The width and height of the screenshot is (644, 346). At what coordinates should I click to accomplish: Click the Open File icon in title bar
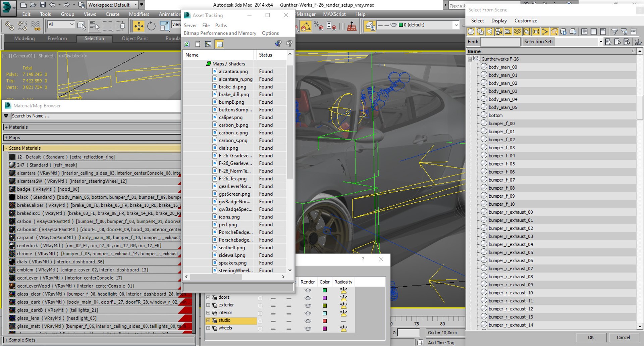[x=33, y=5]
